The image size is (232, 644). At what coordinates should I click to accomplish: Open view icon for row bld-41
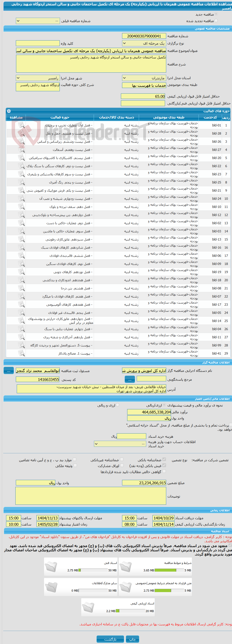tap(21, 353)
